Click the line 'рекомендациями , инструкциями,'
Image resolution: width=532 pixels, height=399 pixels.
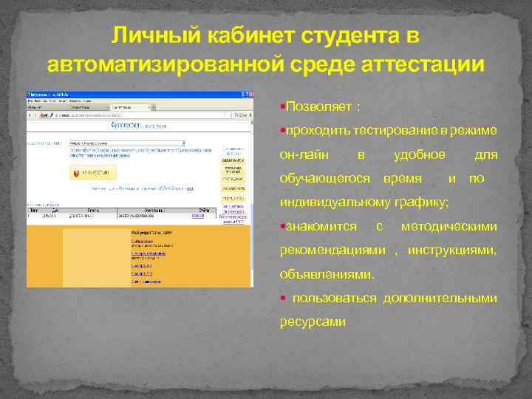coord(389,250)
